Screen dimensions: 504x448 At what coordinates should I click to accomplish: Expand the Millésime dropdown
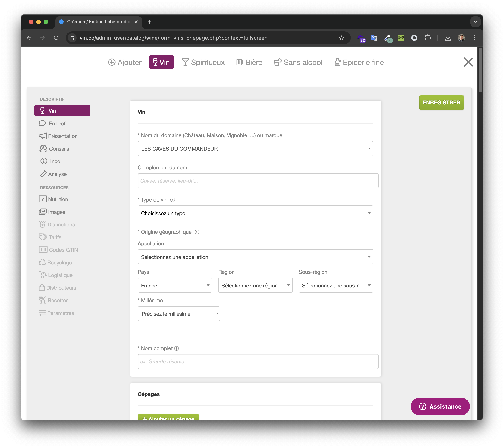pos(179,314)
